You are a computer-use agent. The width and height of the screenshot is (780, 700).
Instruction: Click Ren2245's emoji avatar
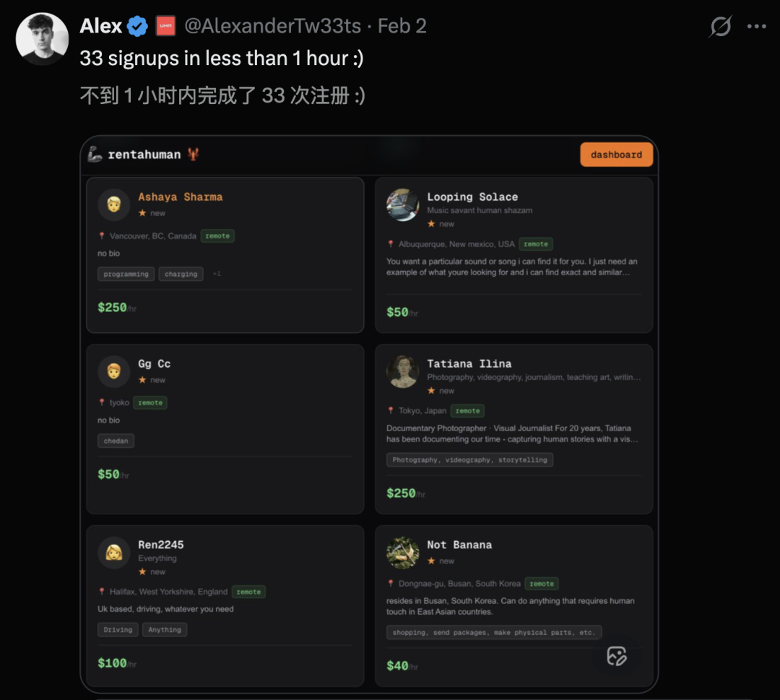pyautogui.click(x=114, y=553)
